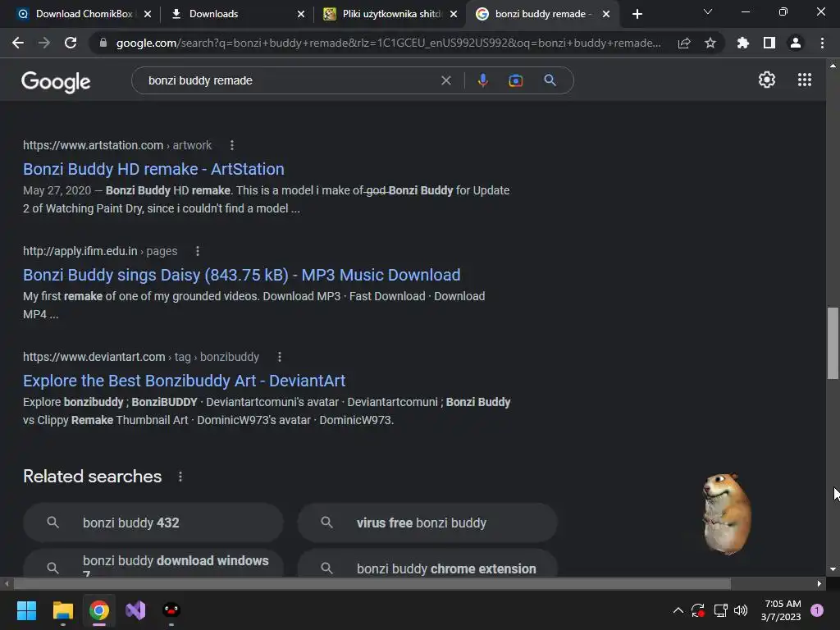This screenshot has width=840, height=630.
Task: Click the scroll right arrow on the scrollbar
Action: point(819,583)
